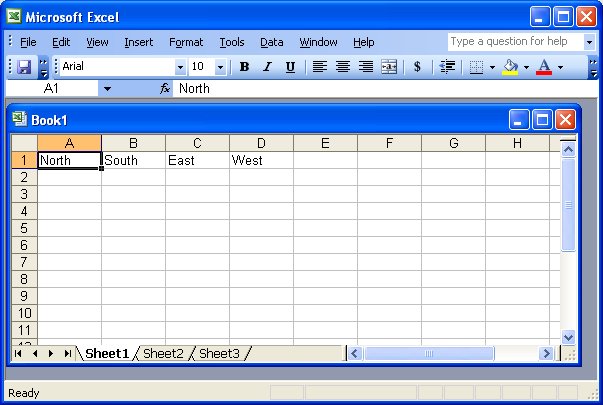Open the Tools menu

(232, 42)
